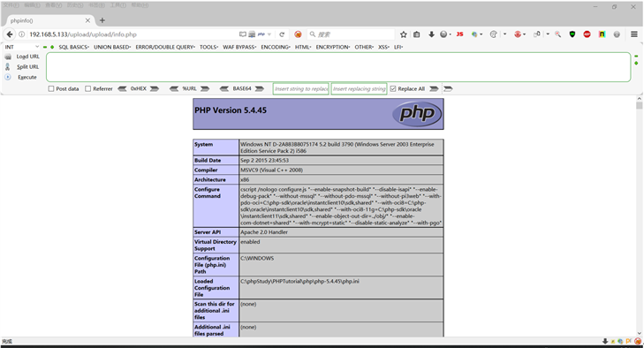
Task: Click the download arrow icon in status bar
Action: point(605,342)
